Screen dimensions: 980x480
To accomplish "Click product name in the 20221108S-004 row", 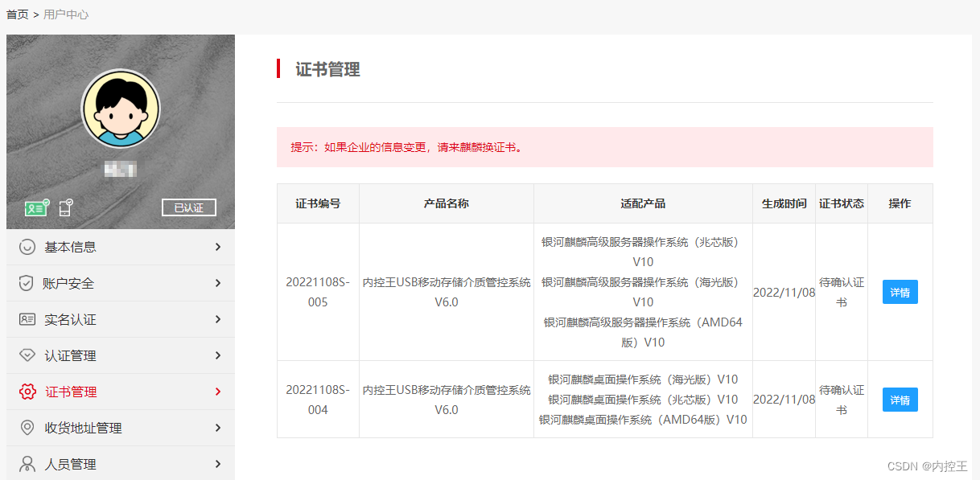I will (447, 400).
